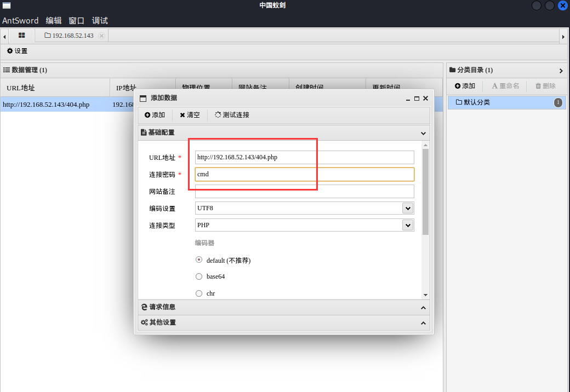
Task: Switch to the home grid tab
Action: point(22,36)
